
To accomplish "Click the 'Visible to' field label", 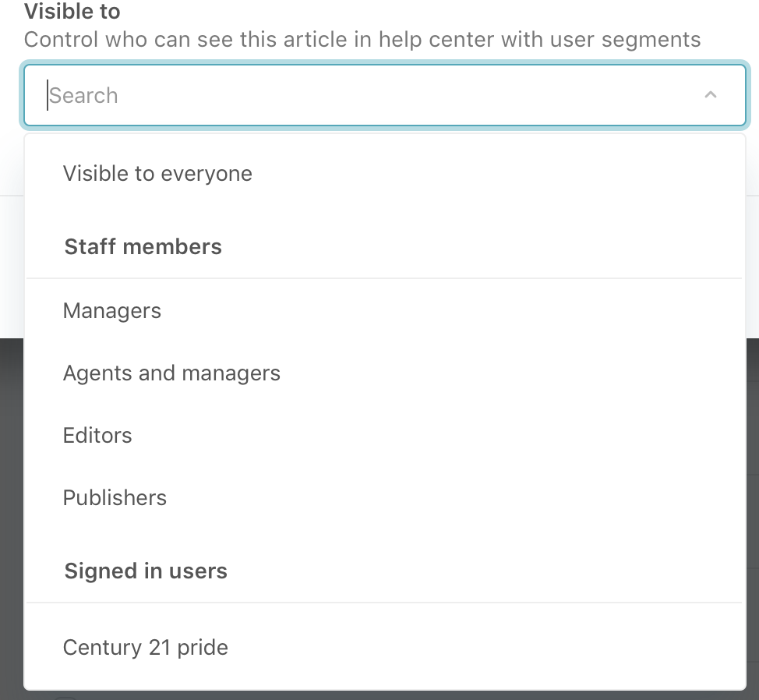I will [x=72, y=12].
